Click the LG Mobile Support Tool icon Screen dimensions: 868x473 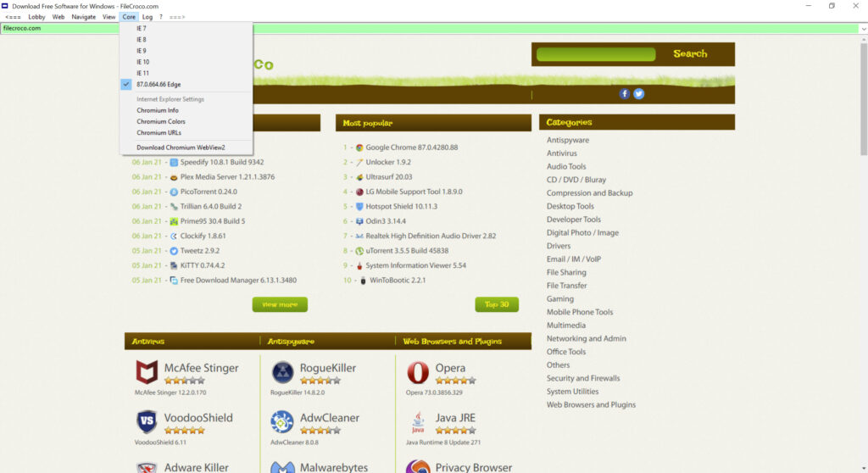pos(359,192)
